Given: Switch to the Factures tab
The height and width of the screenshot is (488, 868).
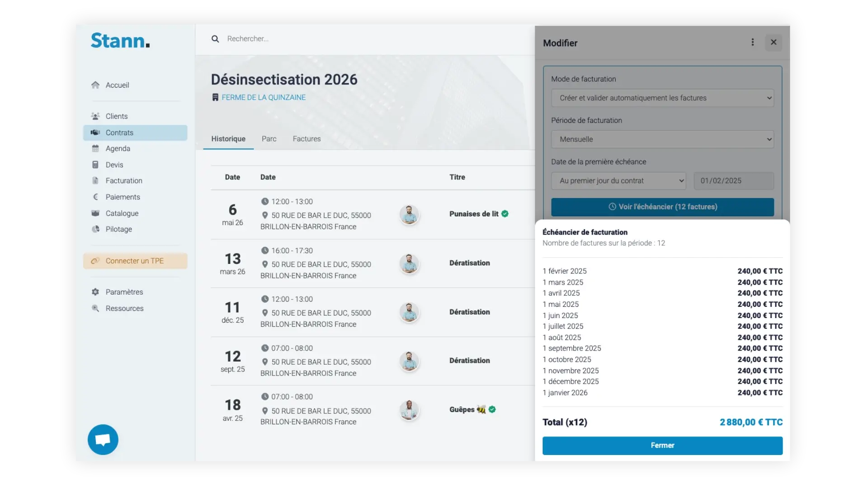Looking at the screenshot, I should click(x=307, y=139).
